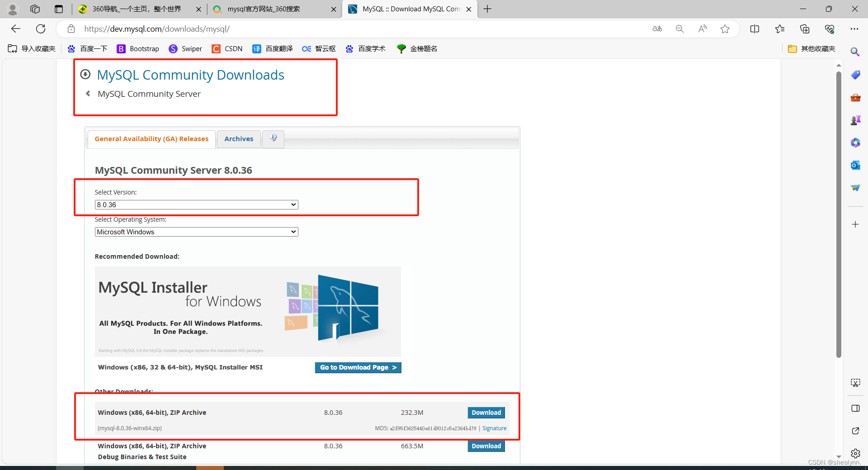This screenshot has height=470, width=868.
Task: Open the games chess icon in the sidebar
Action: pos(855,120)
